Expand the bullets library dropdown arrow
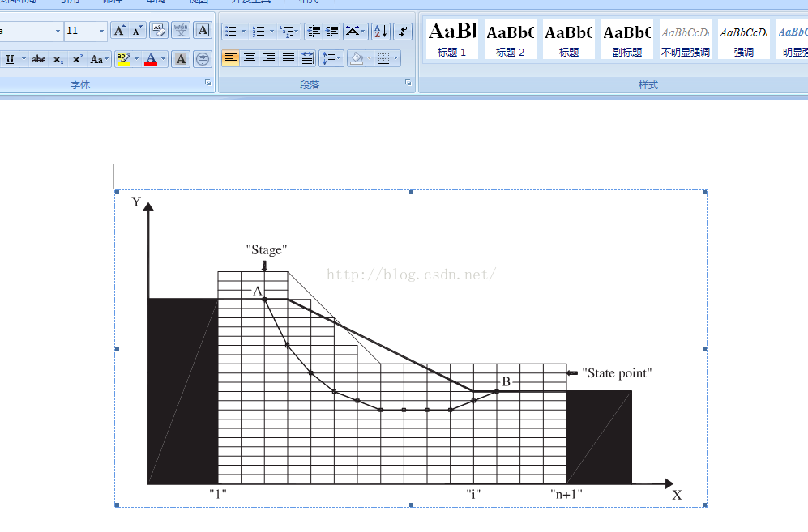This screenshot has height=532, width=808. [243, 32]
